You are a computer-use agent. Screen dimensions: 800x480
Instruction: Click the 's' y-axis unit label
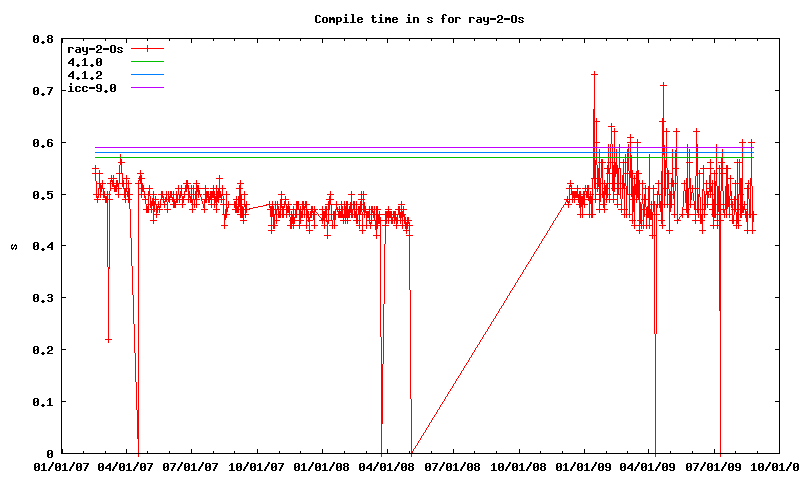(x=12, y=246)
